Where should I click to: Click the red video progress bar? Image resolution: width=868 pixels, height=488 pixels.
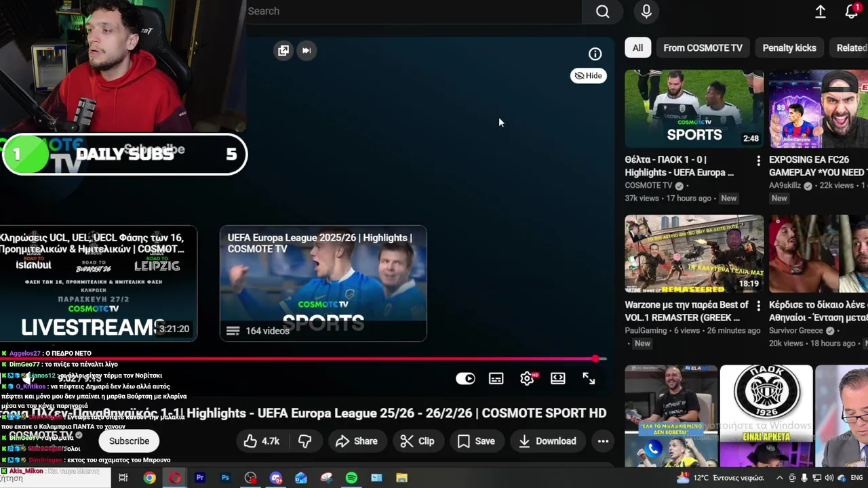coord(302,359)
